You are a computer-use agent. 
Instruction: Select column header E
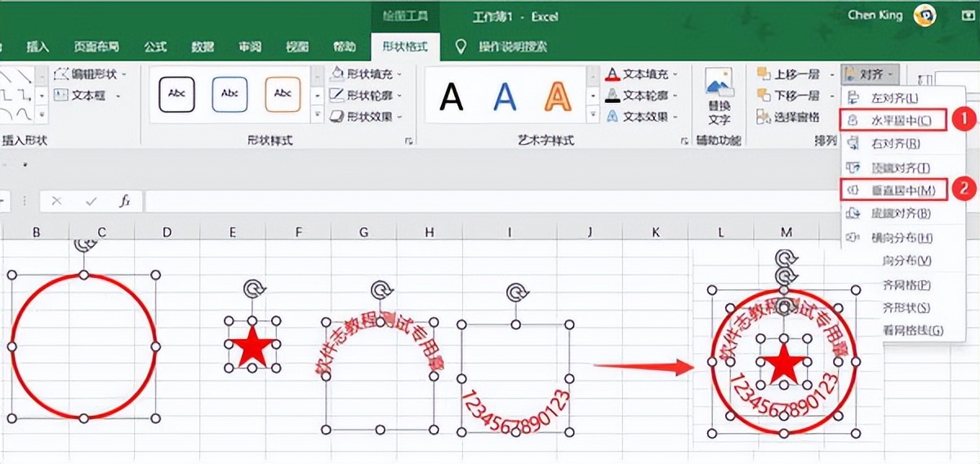(233, 233)
